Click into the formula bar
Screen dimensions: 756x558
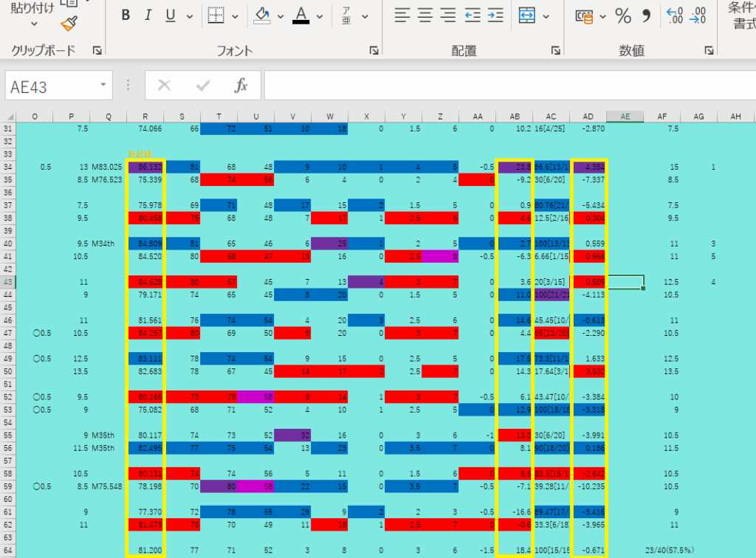pos(510,86)
